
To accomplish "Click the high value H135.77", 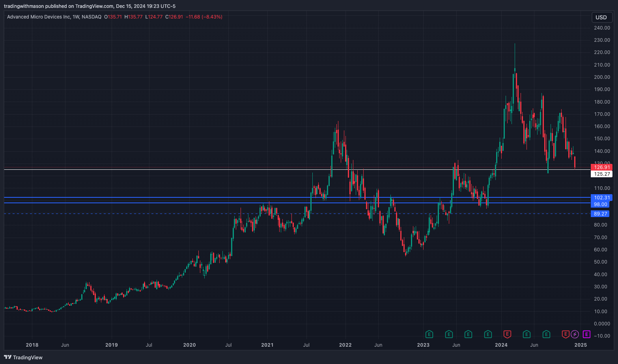I will click(x=133, y=17).
